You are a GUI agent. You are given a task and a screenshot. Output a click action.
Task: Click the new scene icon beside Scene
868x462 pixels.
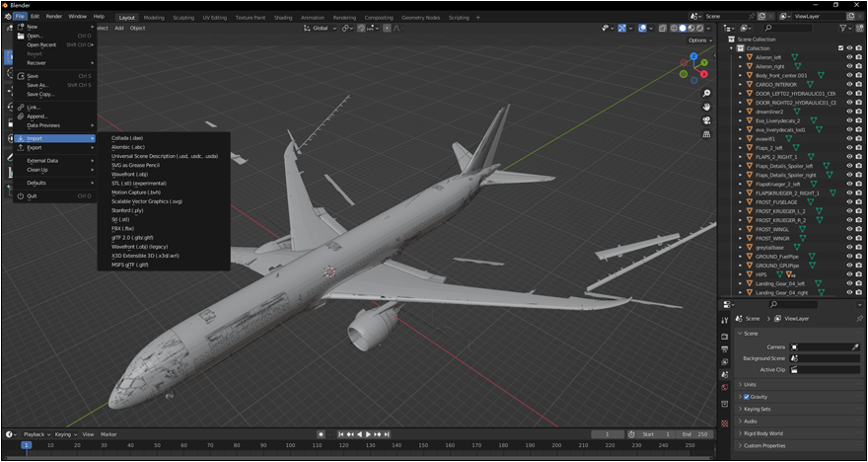tap(761, 17)
